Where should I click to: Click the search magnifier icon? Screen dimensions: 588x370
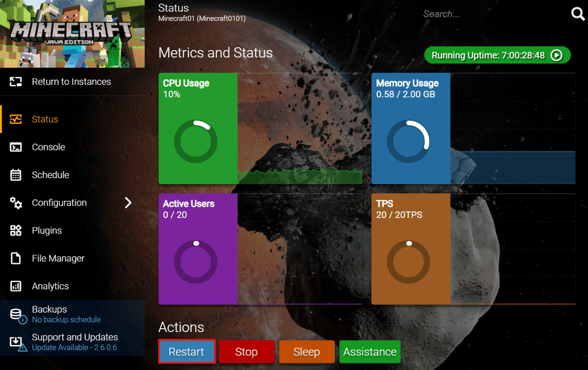click(x=577, y=14)
